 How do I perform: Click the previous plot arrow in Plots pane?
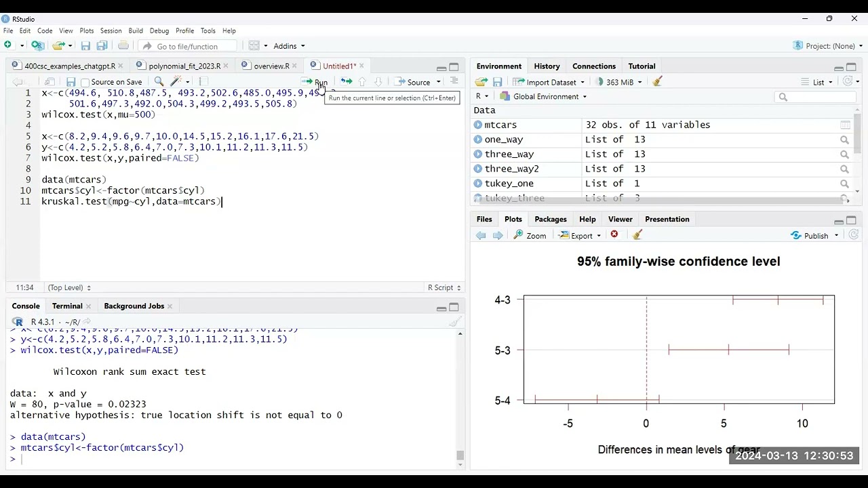coord(481,235)
